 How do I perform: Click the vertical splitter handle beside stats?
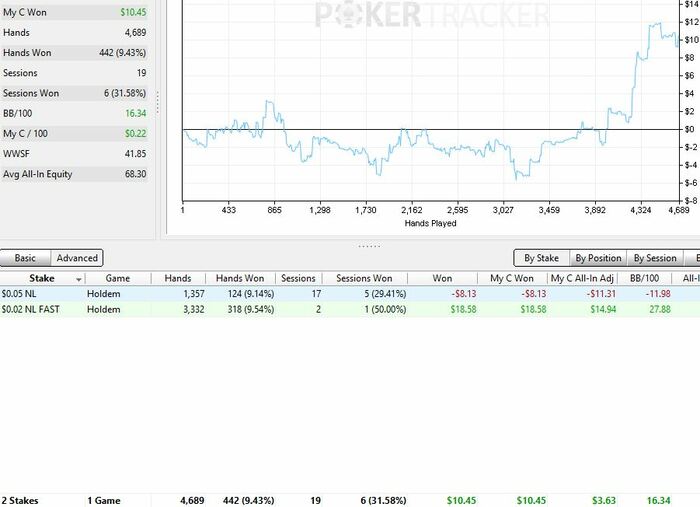(x=158, y=104)
